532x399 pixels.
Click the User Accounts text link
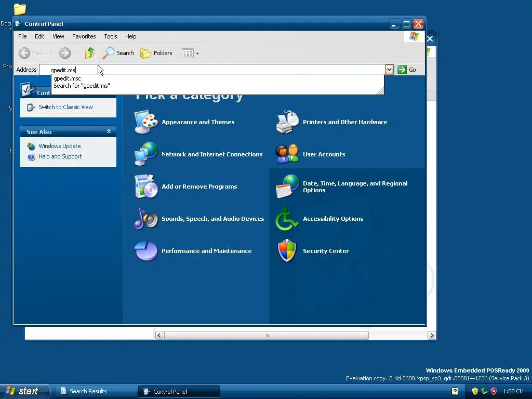point(324,154)
